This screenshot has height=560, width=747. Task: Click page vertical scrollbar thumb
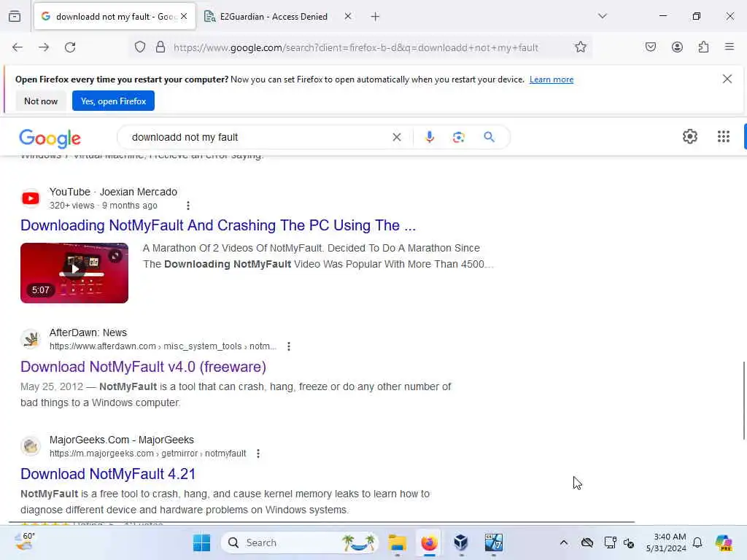743,401
